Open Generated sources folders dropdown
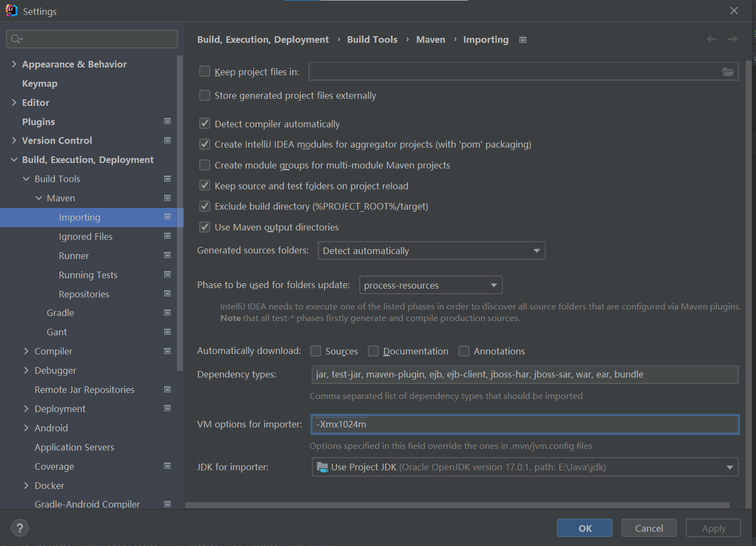The width and height of the screenshot is (756, 546). click(x=431, y=251)
